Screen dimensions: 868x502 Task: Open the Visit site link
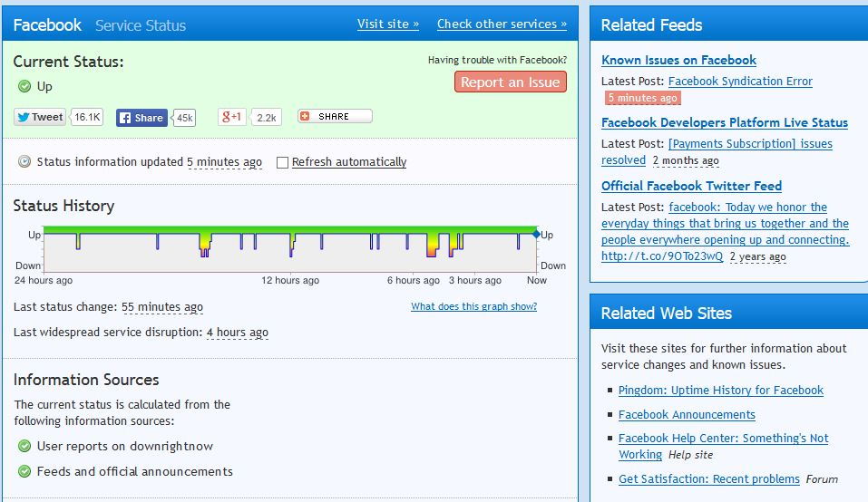click(388, 24)
